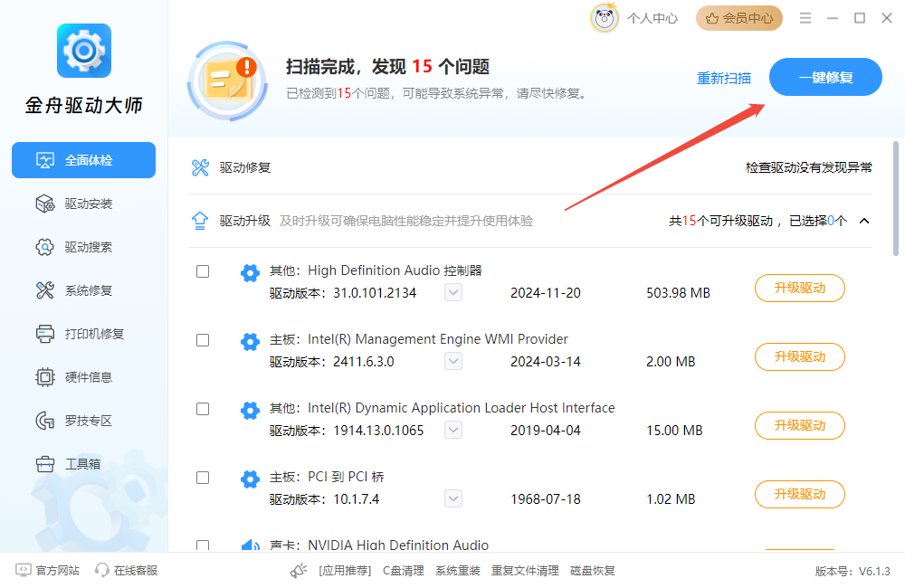Image resolution: width=905 pixels, height=588 pixels.
Task: Open 系统重装 recommended app
Action: click(x=458, y=571)
